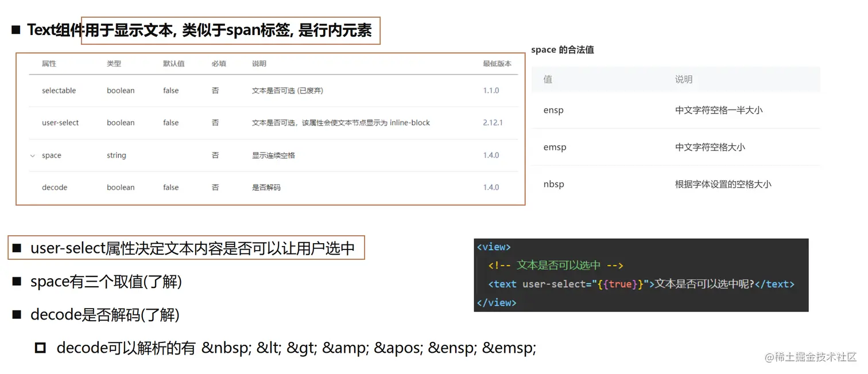Click the nbsp value cell
This screenshot has width=868, height=374.
pos(553,184)
